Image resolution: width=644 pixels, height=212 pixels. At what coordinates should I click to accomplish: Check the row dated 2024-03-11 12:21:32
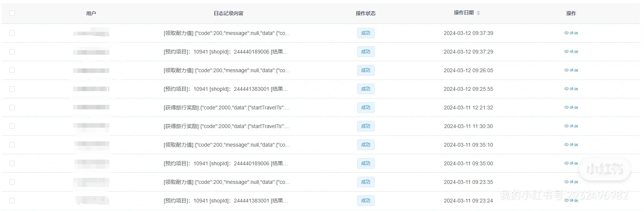click(x=12, y=108)
